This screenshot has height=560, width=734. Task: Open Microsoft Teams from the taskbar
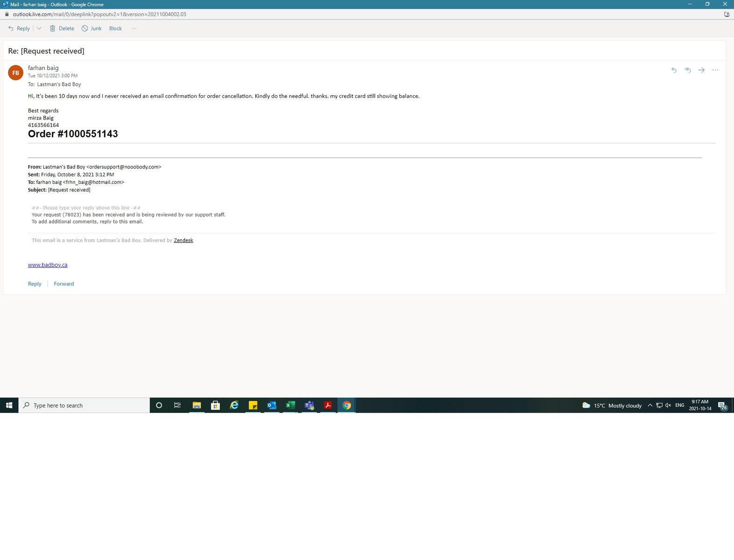[309, 406]
